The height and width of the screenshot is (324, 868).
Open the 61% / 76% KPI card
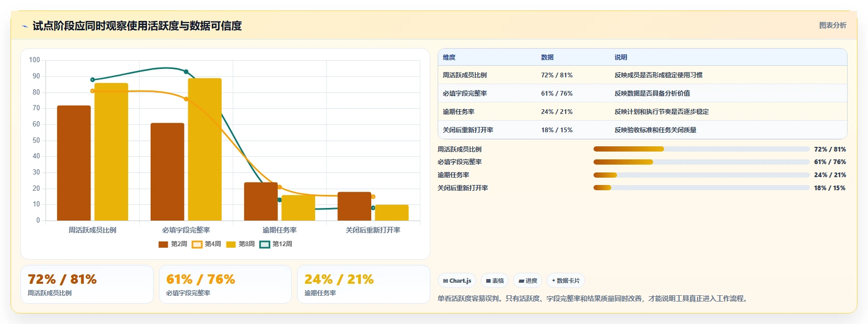(x=225, y=284)
